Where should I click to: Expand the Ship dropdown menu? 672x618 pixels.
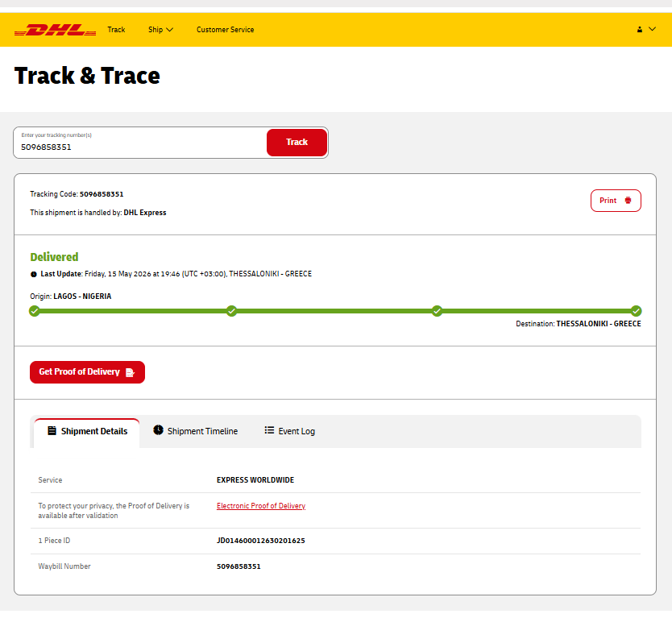pos(160,30)
